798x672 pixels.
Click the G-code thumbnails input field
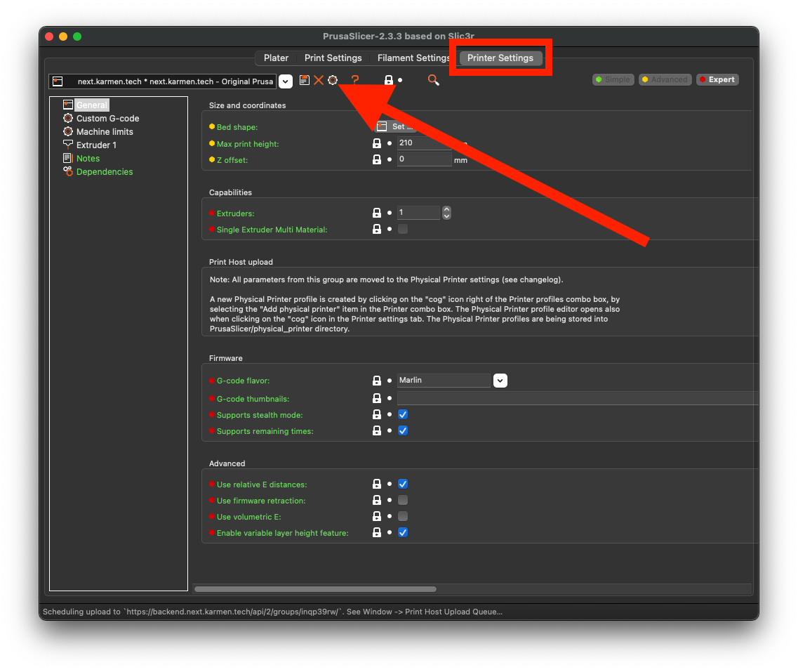577,398
